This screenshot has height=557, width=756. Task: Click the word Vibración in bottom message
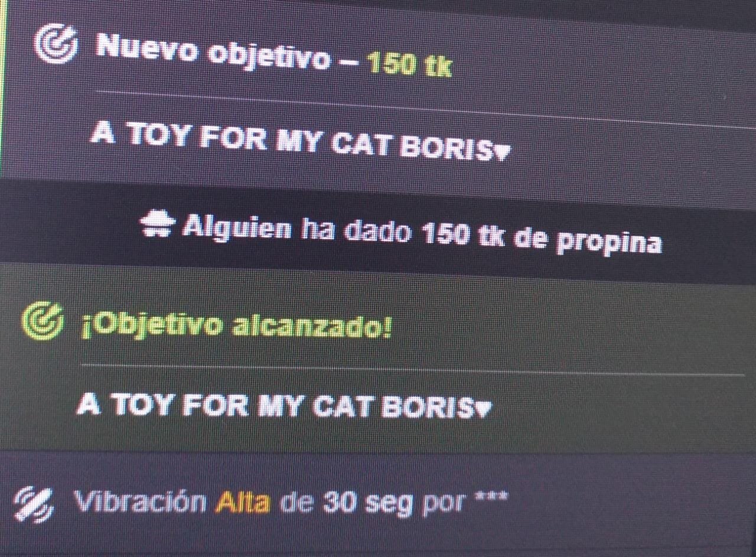[x=139, y=501]
